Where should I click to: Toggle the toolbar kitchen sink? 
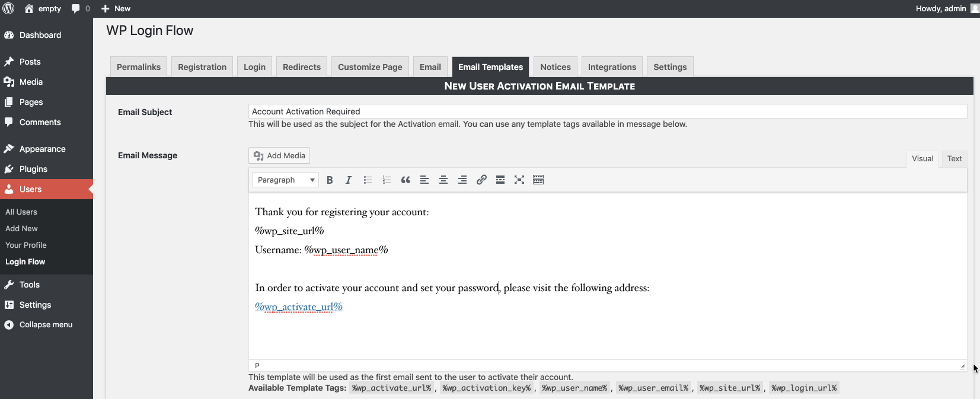(x=538, y=180)
